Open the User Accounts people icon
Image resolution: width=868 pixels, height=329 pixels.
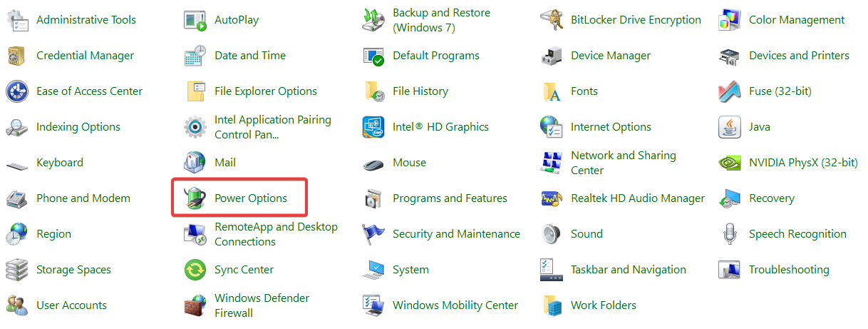pos(17,305)
